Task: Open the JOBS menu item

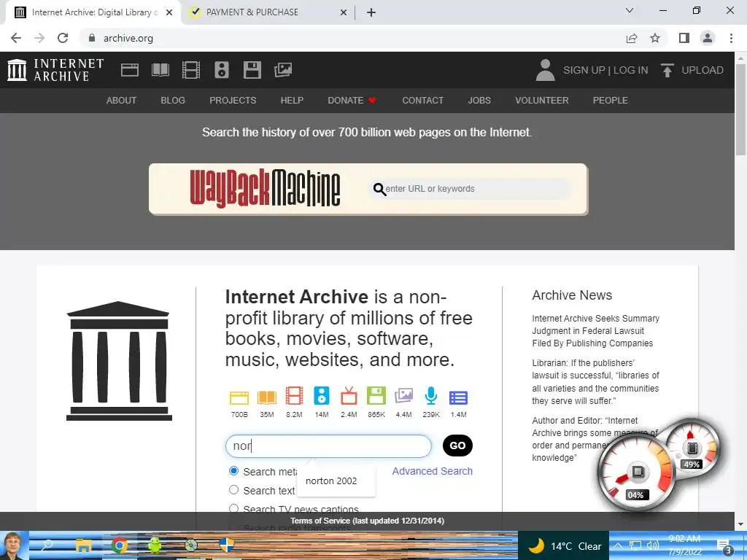Action: click(479, 101)
